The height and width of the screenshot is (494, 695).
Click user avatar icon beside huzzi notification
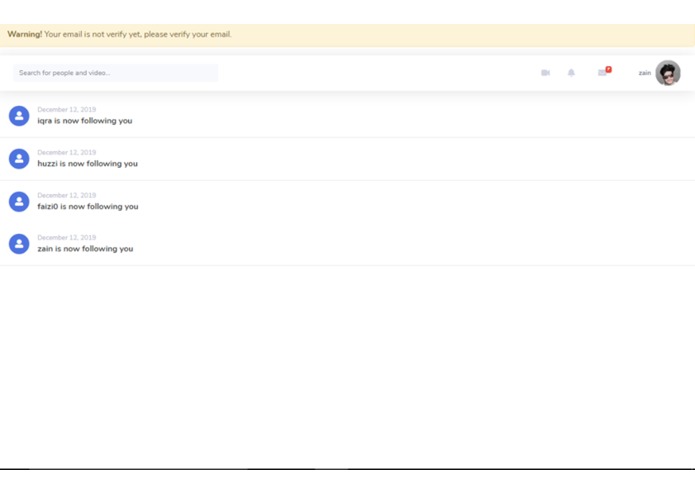19,159
